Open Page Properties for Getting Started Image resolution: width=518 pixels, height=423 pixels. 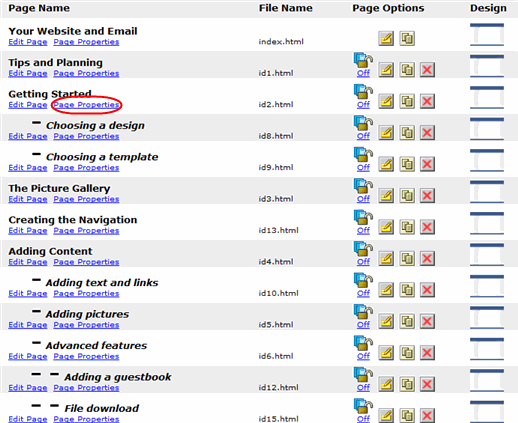coord(86,105)
